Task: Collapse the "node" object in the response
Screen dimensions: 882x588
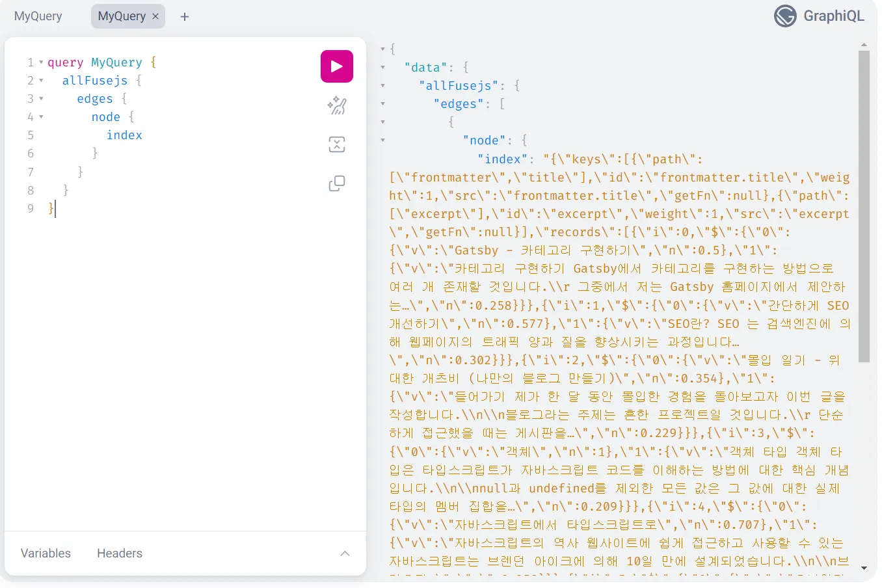Action: click(x=382, y=140)
